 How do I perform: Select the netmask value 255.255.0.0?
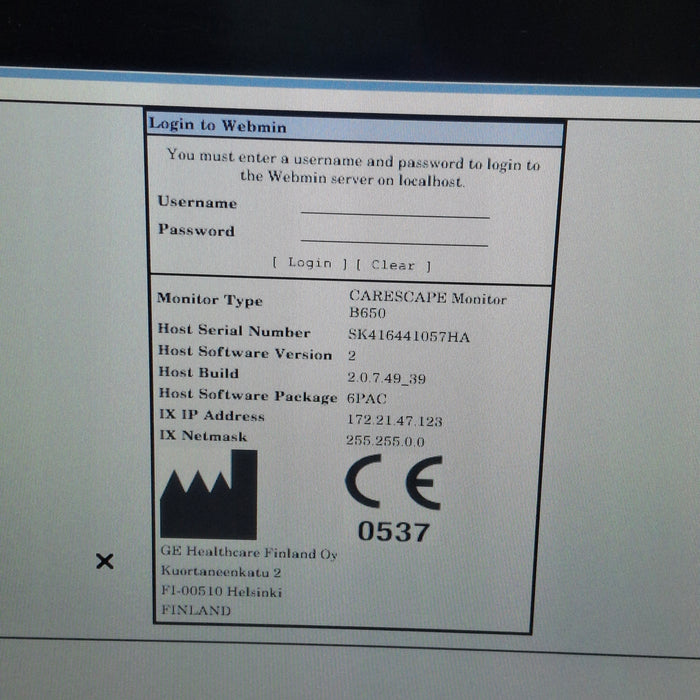[386, 441]
